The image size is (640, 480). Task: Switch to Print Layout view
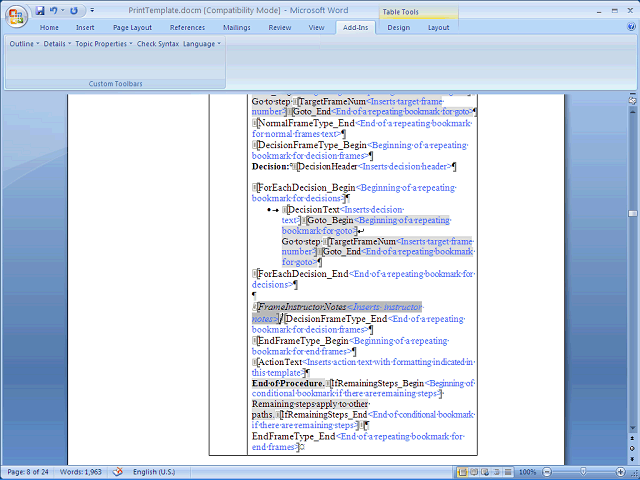point(462,472)
